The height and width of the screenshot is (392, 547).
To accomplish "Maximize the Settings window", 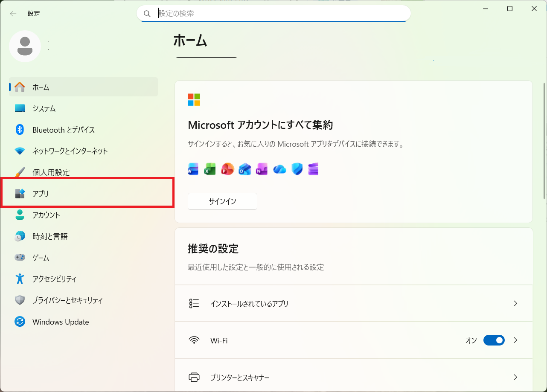I will coord(510,9).
